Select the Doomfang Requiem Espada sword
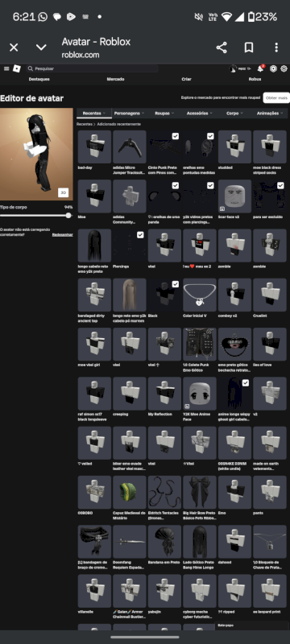This screenshot has height=644, width=290. [130, 541]
